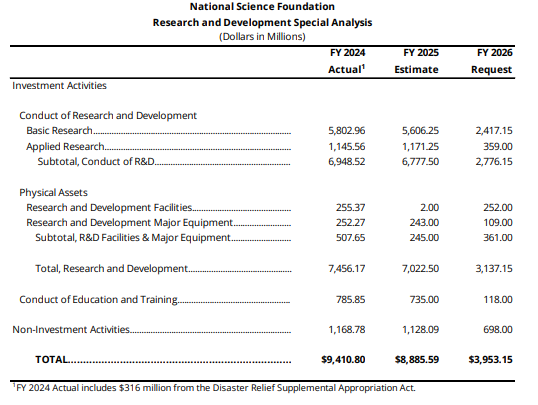This screenshot has width=538, height=405.
Task: Click subtotal value 507.65
Action: point(350,238)
